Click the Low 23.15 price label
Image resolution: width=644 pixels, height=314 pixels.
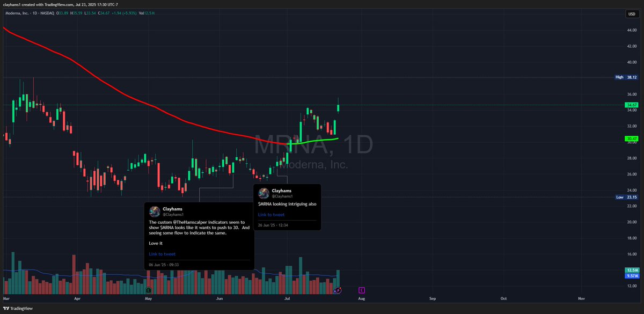click(627, 197)
